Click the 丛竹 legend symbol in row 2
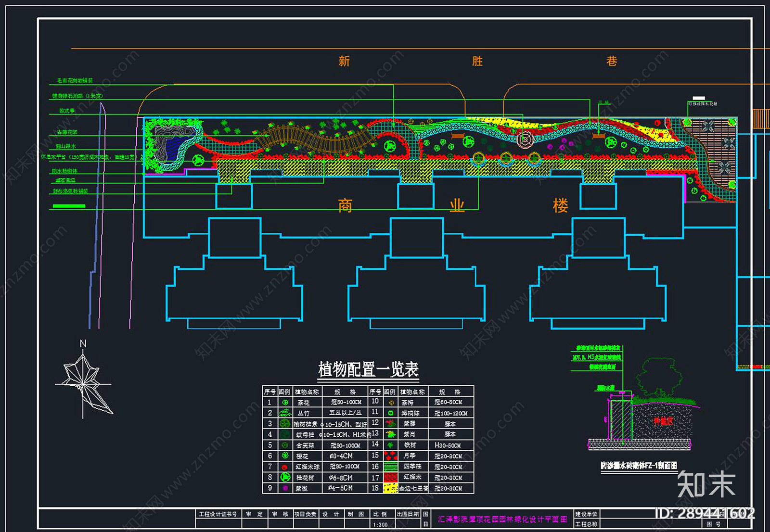 [285, 413]
